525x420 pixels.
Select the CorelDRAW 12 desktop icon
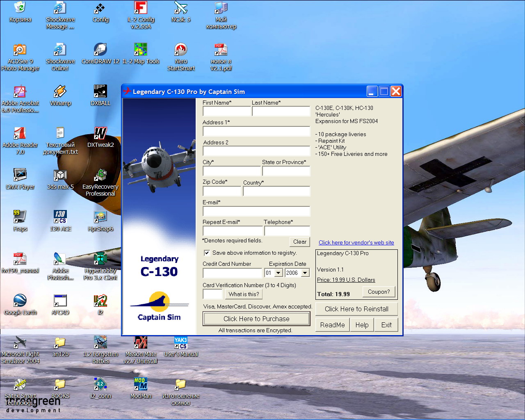point(100,50)
